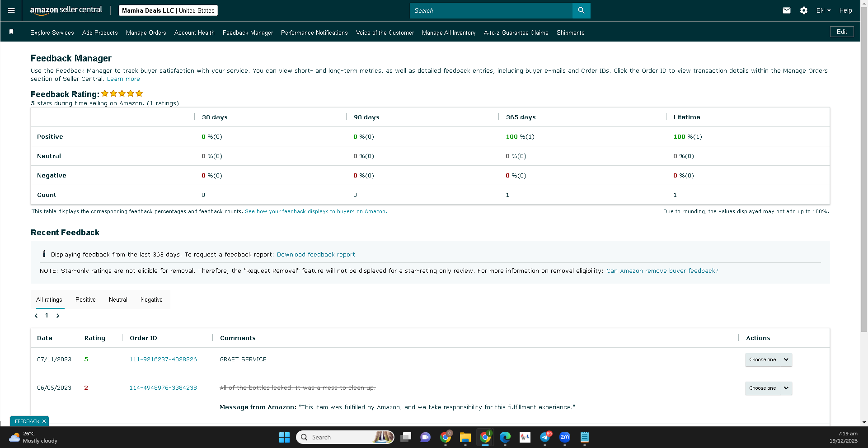868x448 pixels.
Task: Open Account Health in the navigation bar
Action: [x=194, y=33]
